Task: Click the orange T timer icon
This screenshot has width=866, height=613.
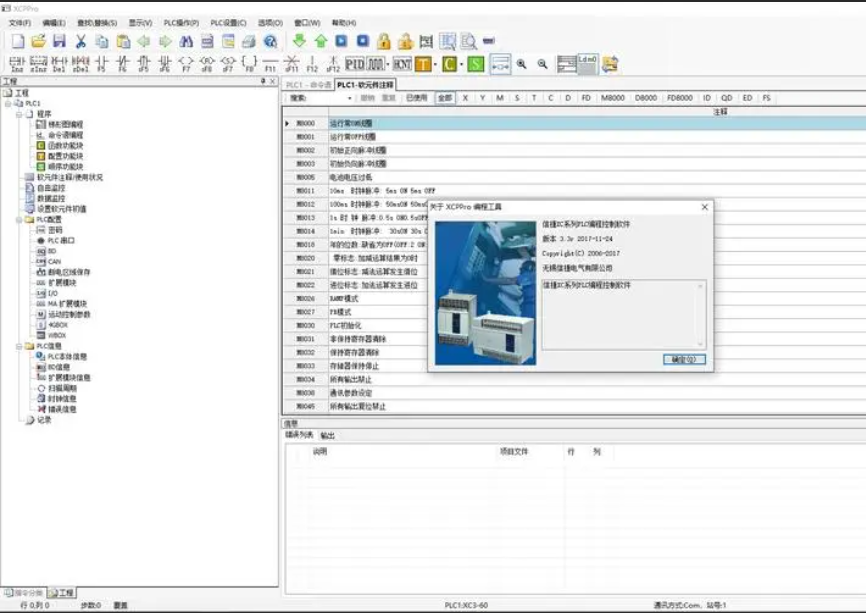Action: click(423, 65)
